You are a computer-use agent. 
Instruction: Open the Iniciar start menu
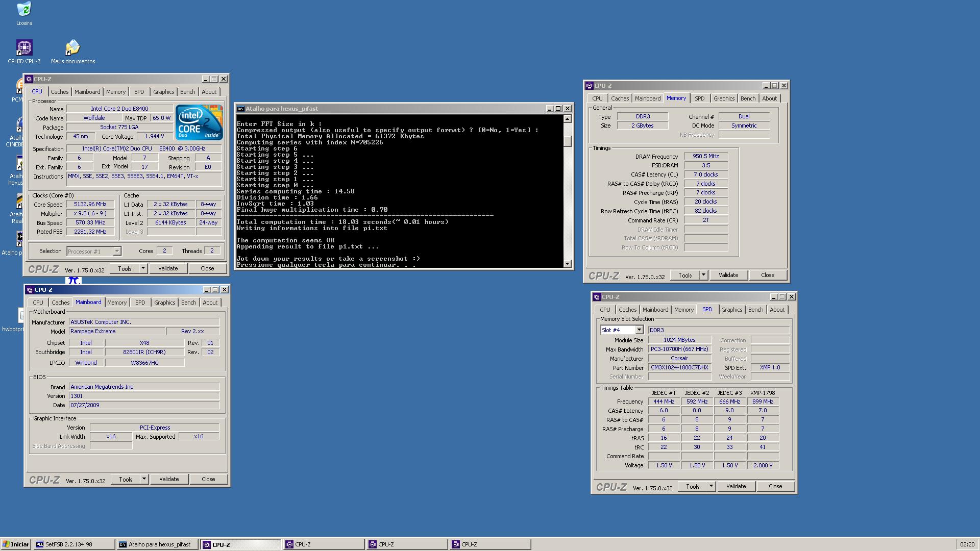tap(16, 544)
